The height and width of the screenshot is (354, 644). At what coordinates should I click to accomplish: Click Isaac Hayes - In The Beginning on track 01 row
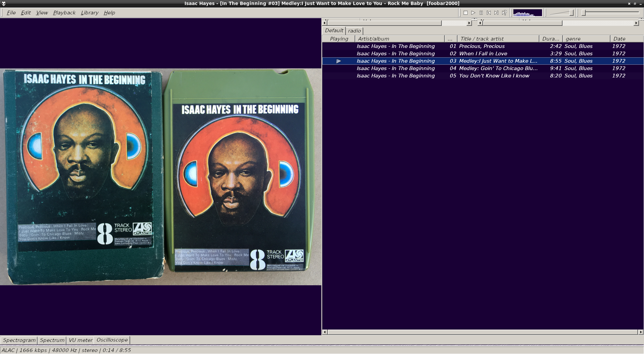(395, 46)
